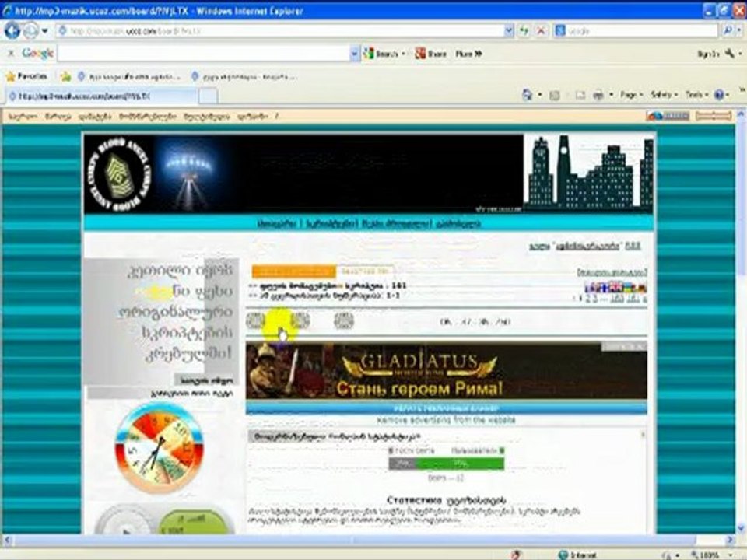747x560 pixels.
Task: Click the Add to Favorites Bar icon
Action: [x=65, y=76]
